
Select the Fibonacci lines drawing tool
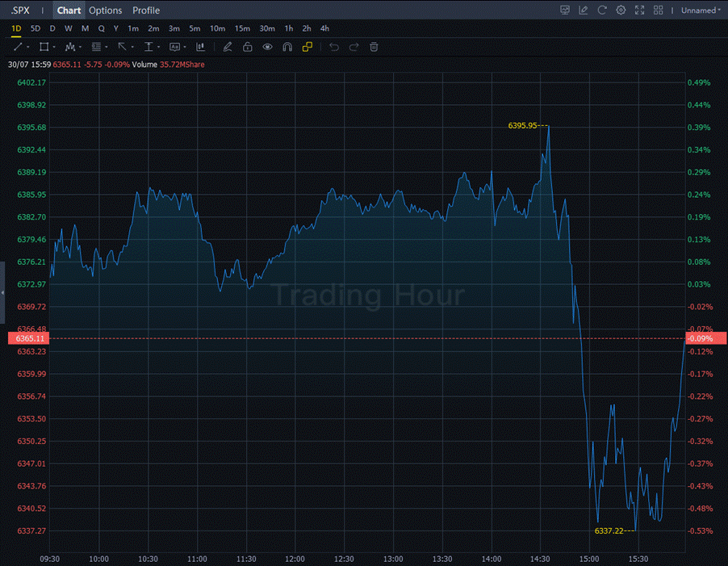pos(96,47)
